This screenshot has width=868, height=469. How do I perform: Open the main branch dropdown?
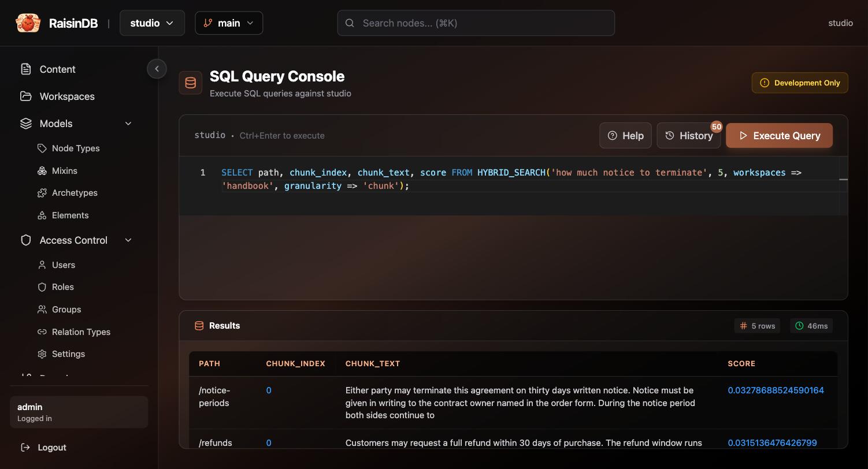tap(229, 23)
